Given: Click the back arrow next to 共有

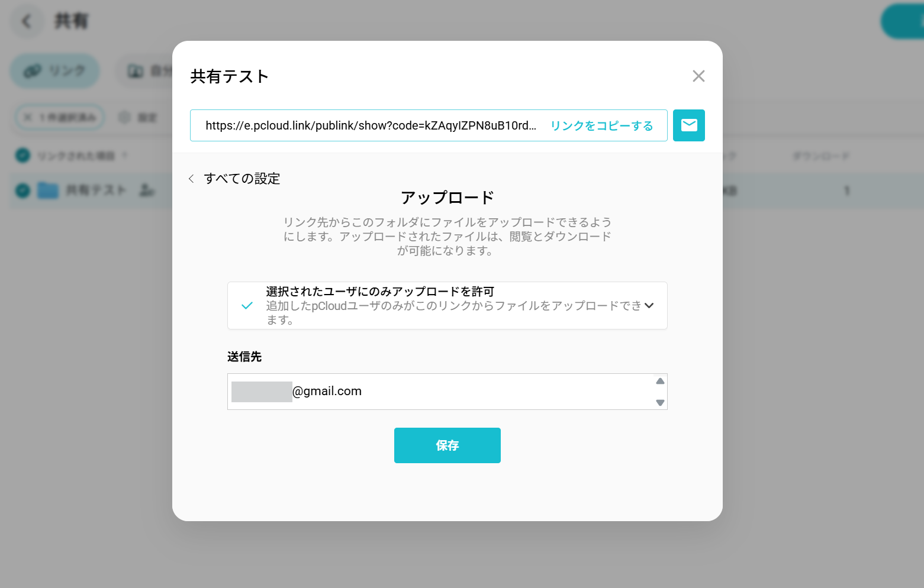Looking at the screenshot, I should pos(26,21).
